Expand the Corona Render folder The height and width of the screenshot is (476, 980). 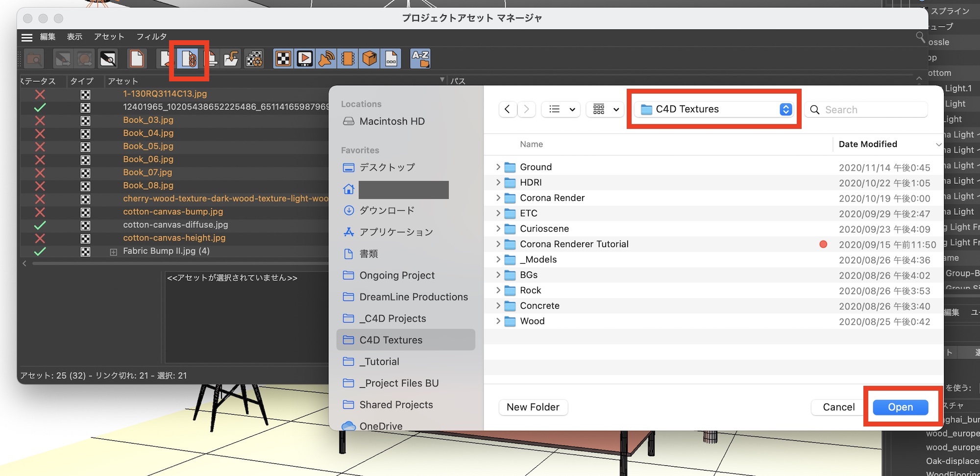498,198
